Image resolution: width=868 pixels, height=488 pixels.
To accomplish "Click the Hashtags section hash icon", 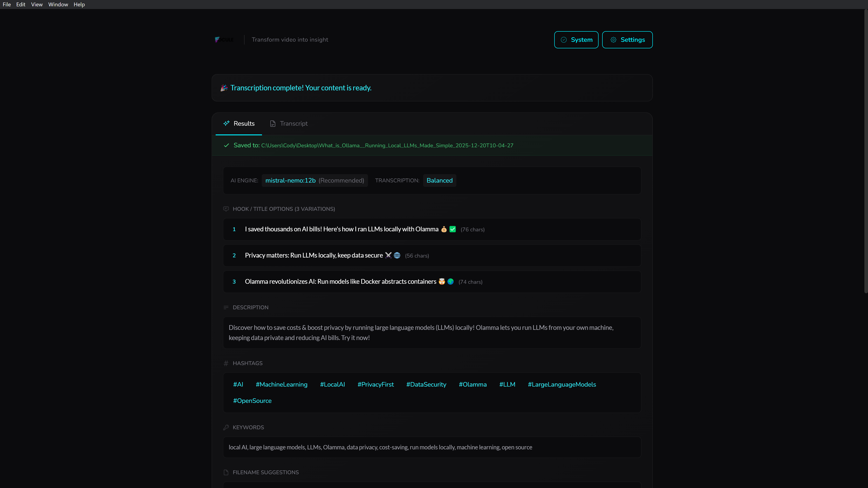I will coord(226,363).
